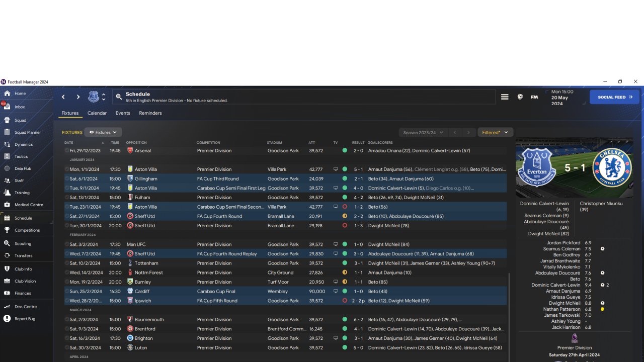Click the date and time display Mon 15:00
The image size is (644, 362).
[562, 97]
